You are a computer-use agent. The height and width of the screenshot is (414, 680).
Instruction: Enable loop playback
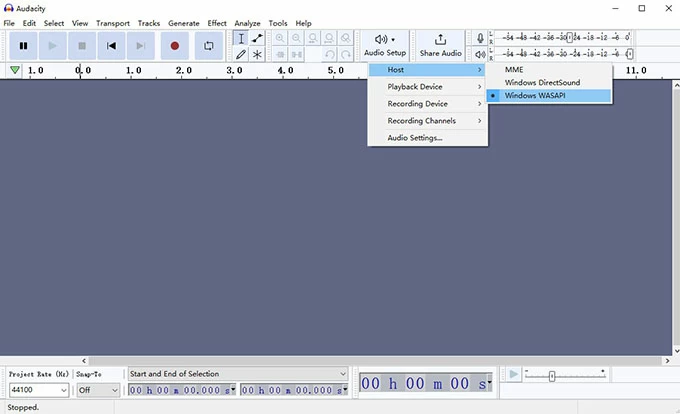[x=208, y=45]
